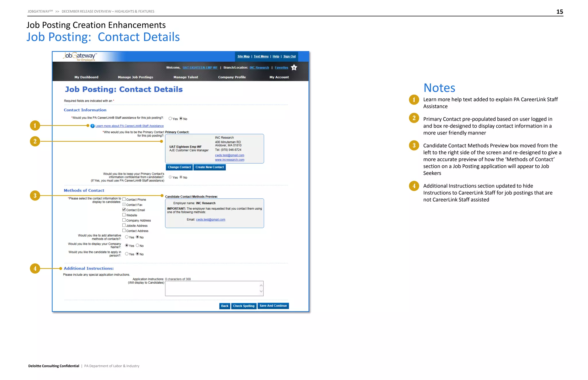The image size is (588, 380).
Task: Click the 'Employer name: INC Research' preview text
Action: point(194,203)
